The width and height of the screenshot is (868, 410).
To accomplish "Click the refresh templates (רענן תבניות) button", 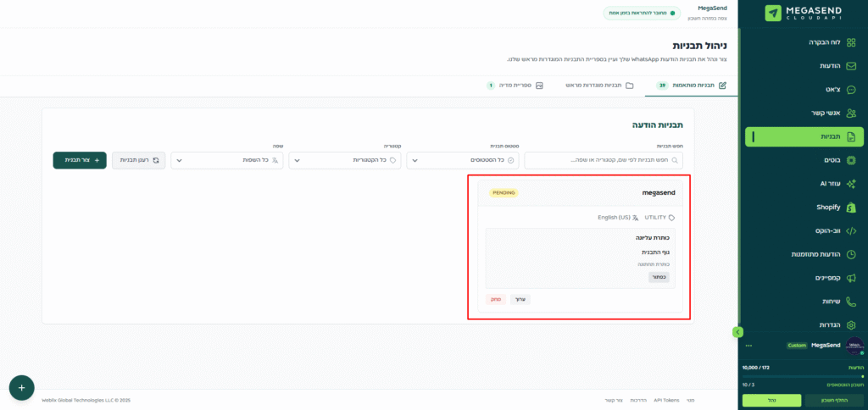I will [x=139, y=160].
